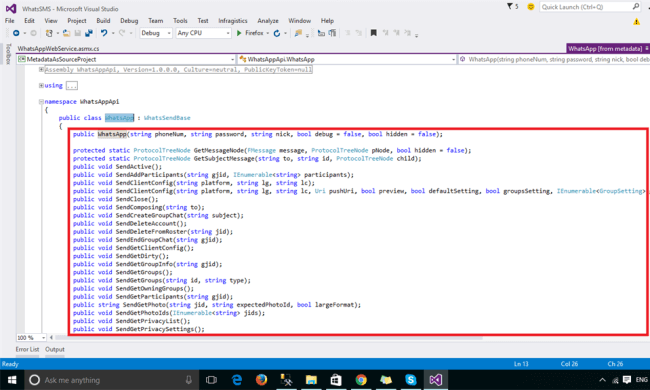Open the Toolbox side panel
This screenshot has width=650, height=390.
coord(7,54)
